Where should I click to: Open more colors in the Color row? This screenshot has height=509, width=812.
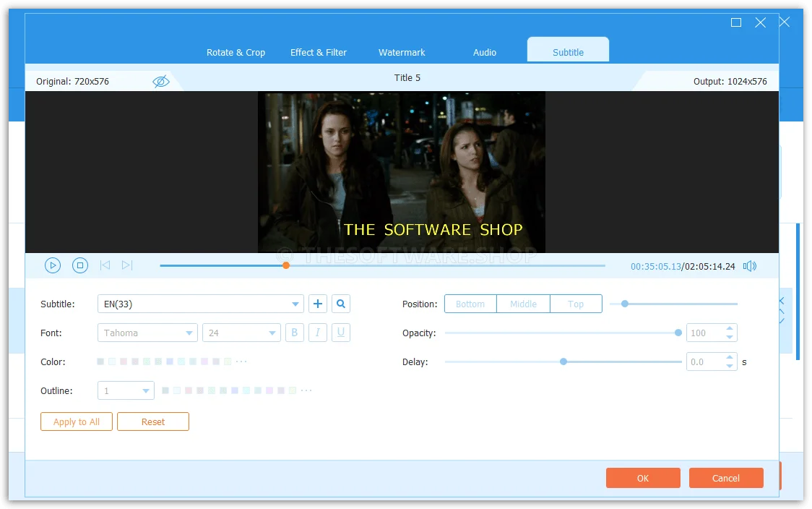tap(241, 362)
